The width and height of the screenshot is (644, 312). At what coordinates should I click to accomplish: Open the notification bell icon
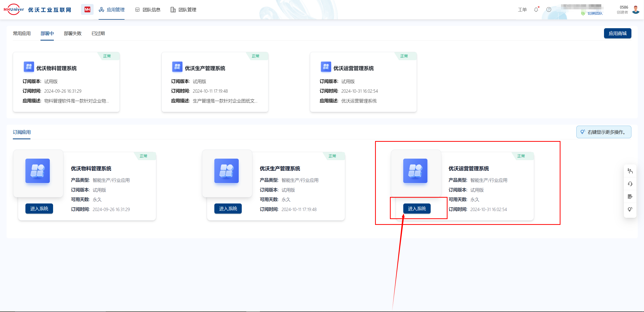pos(536,10)
